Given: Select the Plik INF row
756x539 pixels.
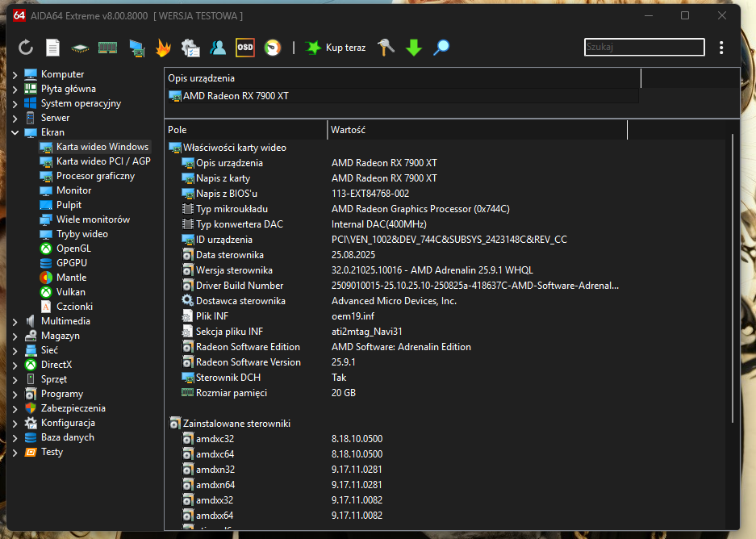Looking at the screenshot, I should [x=403, y=316].
